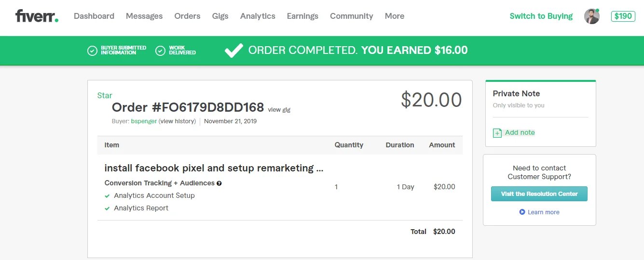The image size is (644, 260).
Task: Open the Gigs menu
Action: [220, 16]
